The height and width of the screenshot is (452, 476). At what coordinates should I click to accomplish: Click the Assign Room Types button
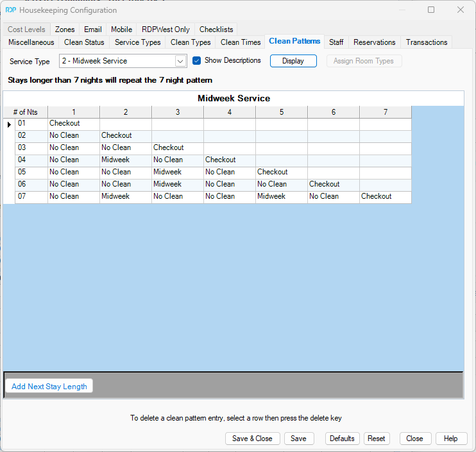[x=364, y=61]
